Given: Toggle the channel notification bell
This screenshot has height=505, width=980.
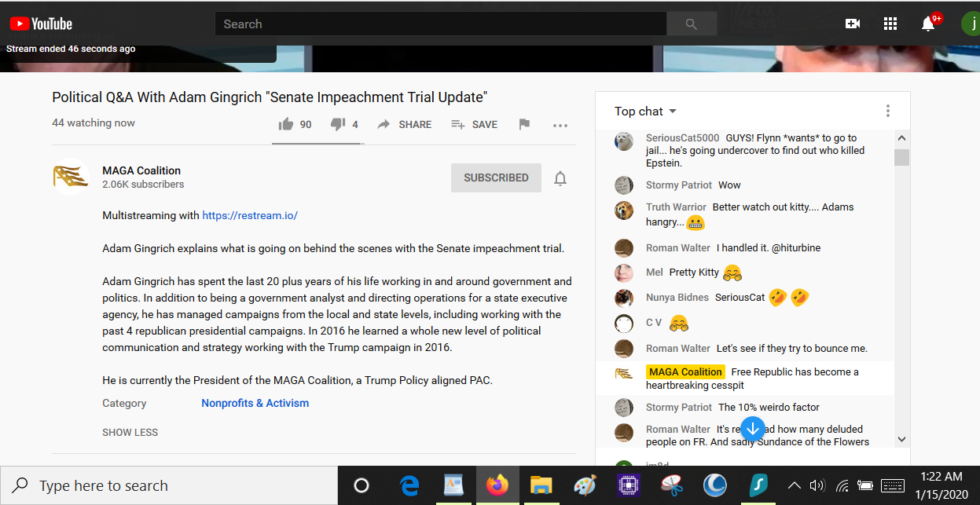Looking at the screenshot, I should (x=560, y=178).
